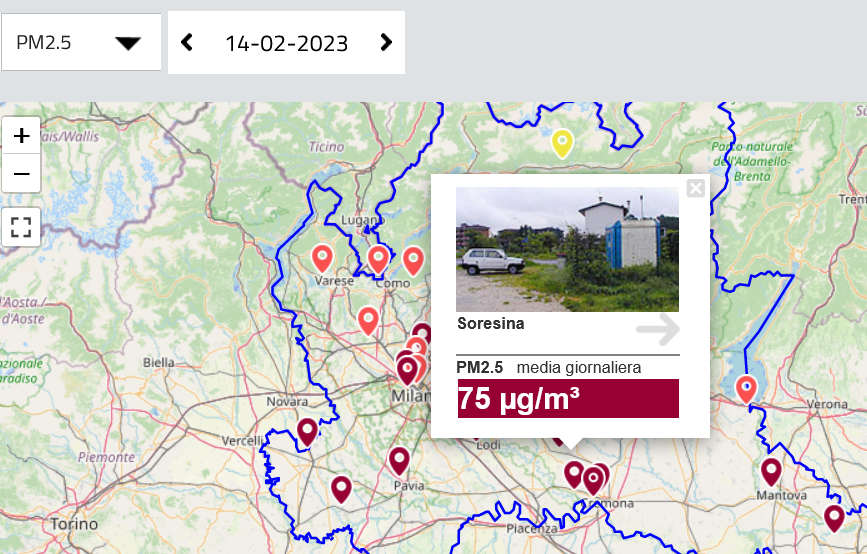Select the front dark red marker above Cremona
Screen dimensions: 867x554
[593, 481]
